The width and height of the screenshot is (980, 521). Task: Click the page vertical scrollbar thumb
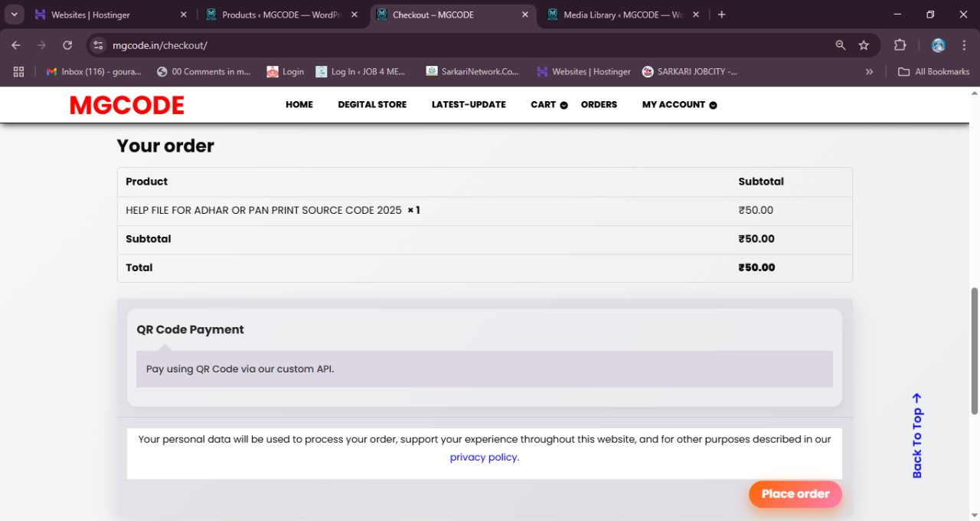(974, 351)
